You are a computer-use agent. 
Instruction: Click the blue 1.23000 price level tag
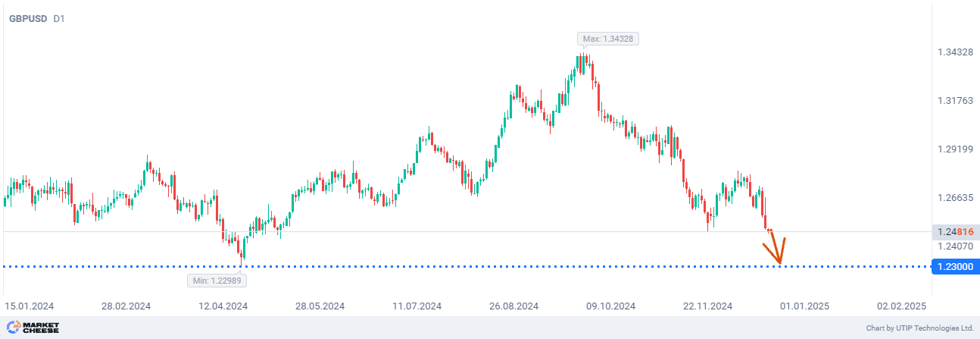tap(957, 266)
